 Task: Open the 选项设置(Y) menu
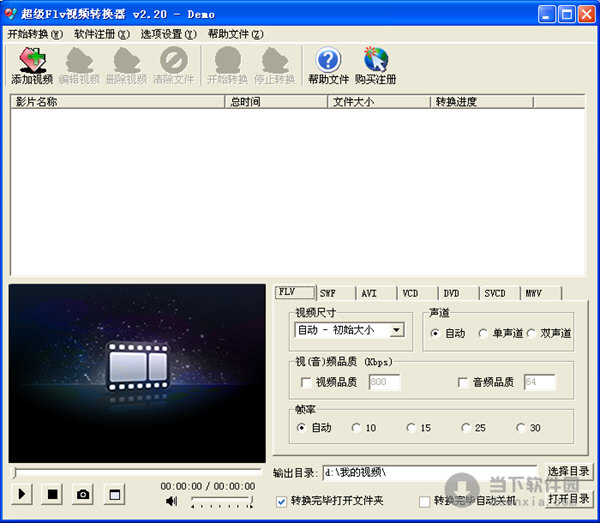pyautogui.click(x=168, y=34)
